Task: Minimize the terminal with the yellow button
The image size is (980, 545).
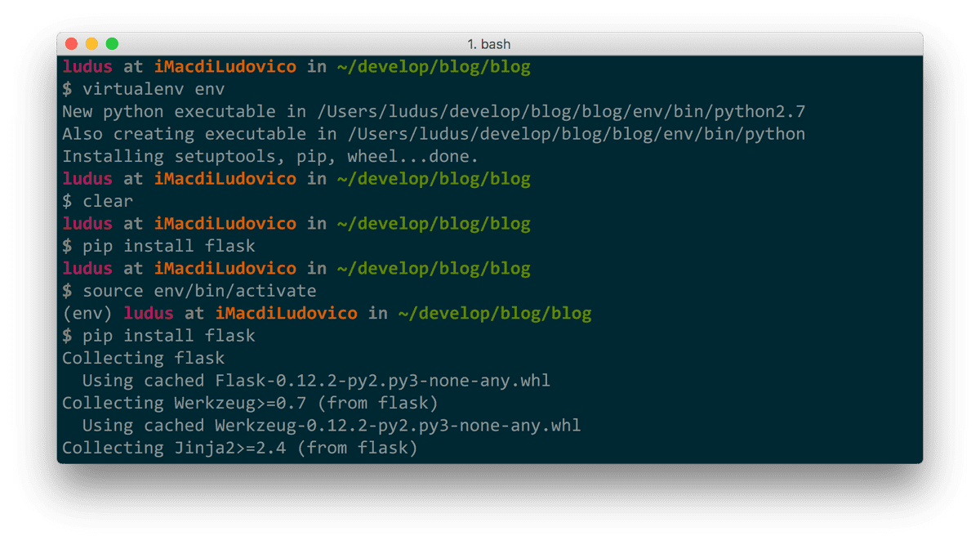Action: (91, 44)
